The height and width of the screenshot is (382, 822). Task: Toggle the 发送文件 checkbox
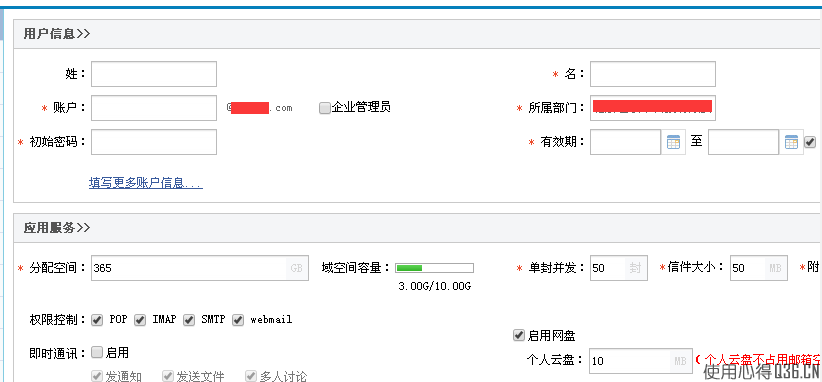pos(168,376)
